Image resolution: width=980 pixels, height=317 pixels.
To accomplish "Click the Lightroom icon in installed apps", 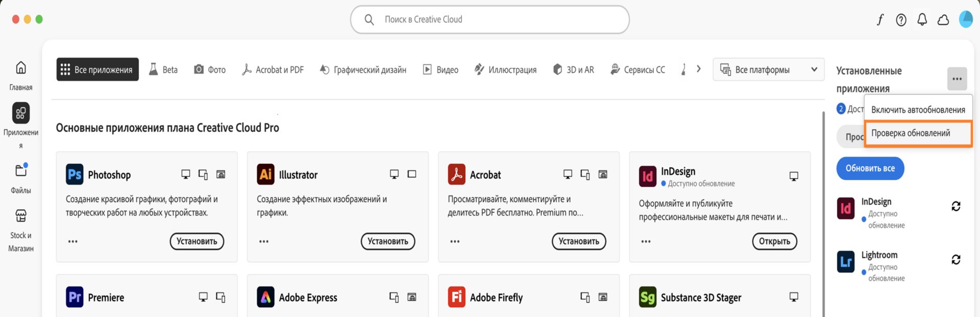I will pyautogui.click(x=846, y=261).
